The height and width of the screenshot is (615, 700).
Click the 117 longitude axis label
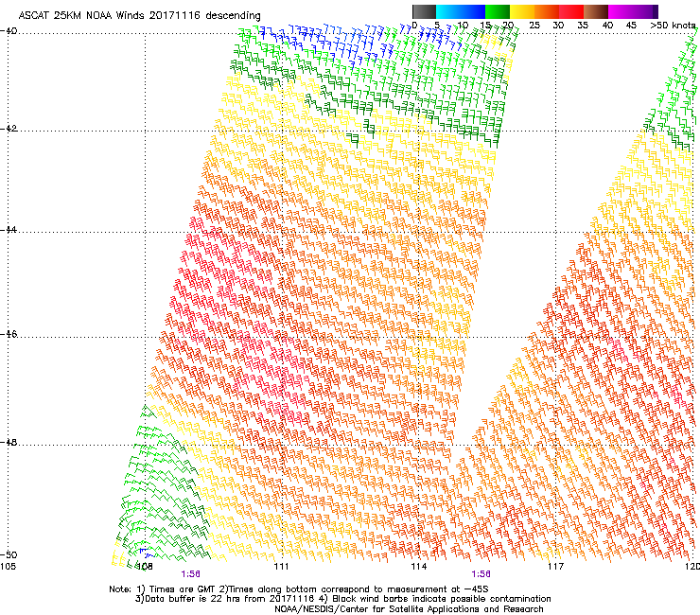coord(555,567)
